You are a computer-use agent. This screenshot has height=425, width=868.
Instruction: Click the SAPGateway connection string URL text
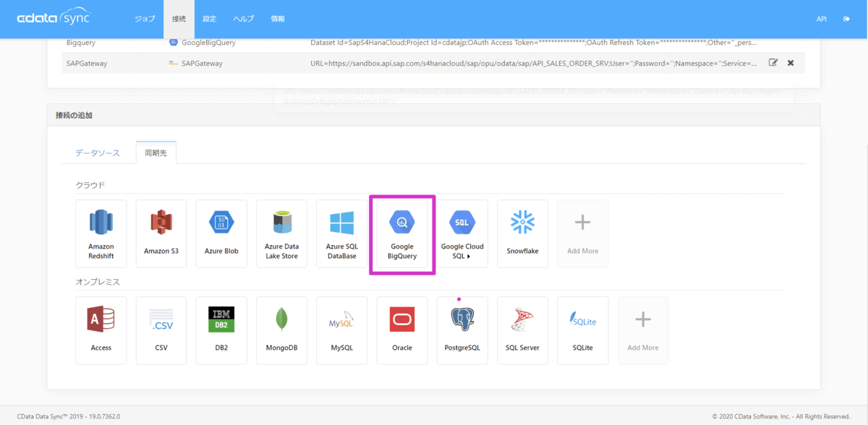tap(534, 63)
